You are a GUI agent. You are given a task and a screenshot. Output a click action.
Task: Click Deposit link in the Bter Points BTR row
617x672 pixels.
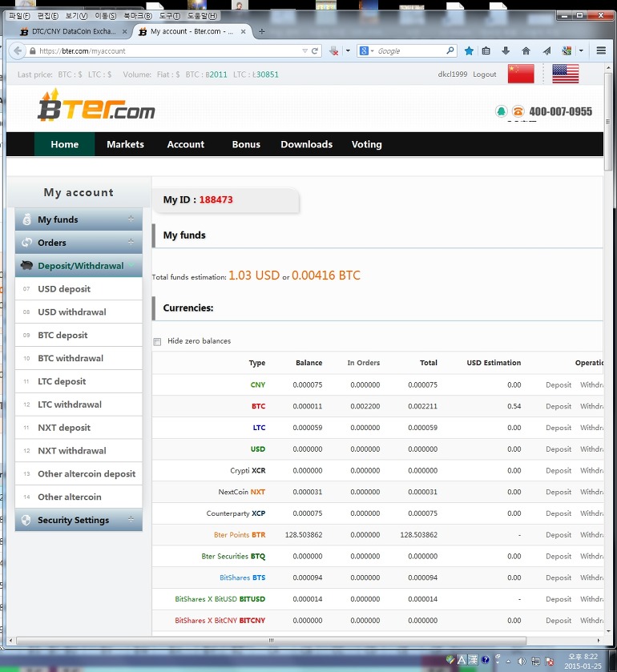pos(559,535)
